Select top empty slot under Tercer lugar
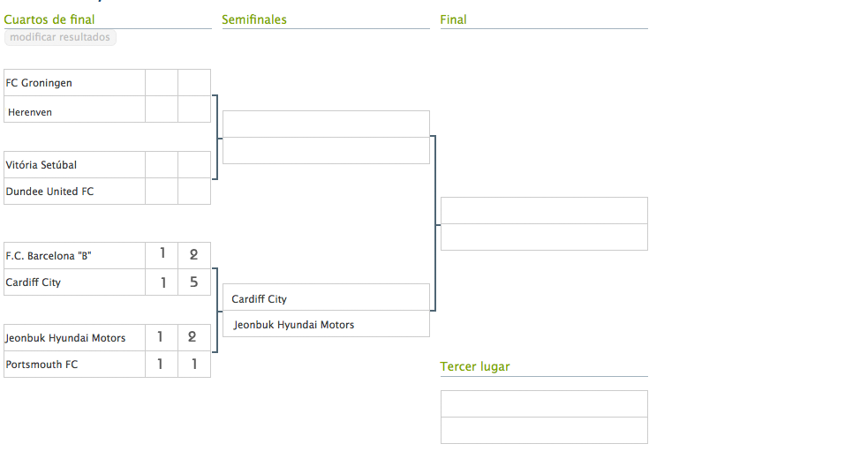Screen dimensions: 868x459 [x=544, y=404]
